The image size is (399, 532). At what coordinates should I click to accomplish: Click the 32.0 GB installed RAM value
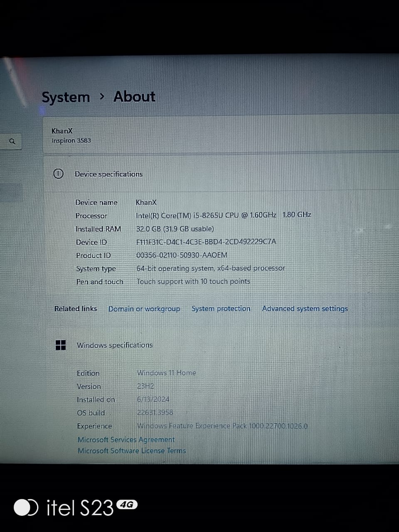[175, 229]
